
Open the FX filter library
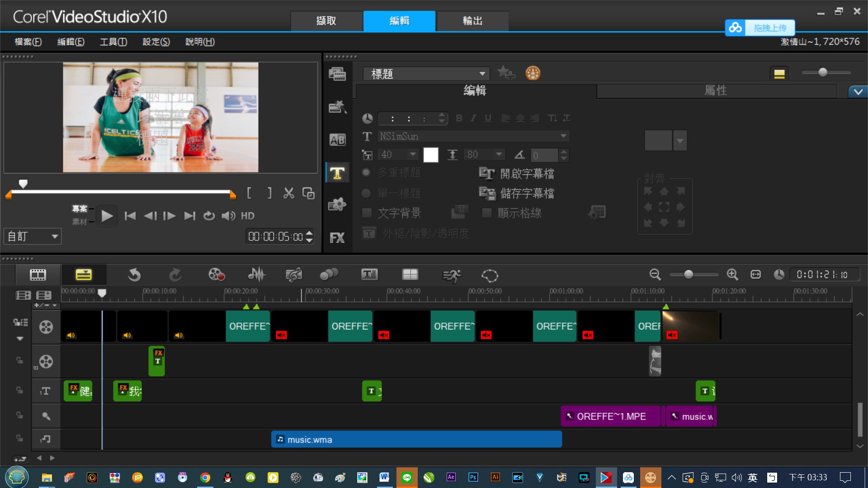pos(337,238)
